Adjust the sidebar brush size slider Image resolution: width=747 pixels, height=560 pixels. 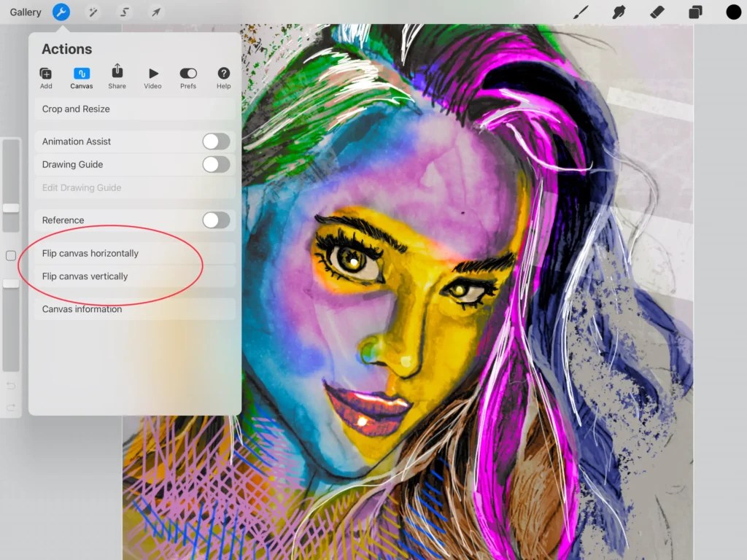pyautogui.click(x=11, y=209)
